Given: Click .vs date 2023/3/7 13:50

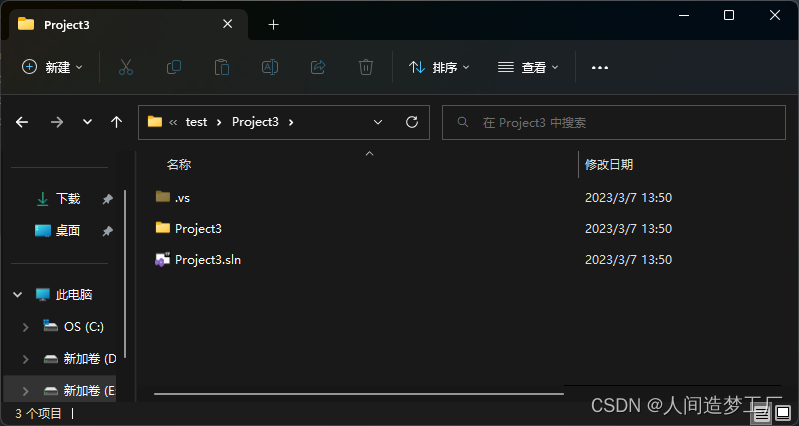Looking at the screenshot, I should point(628,198).
